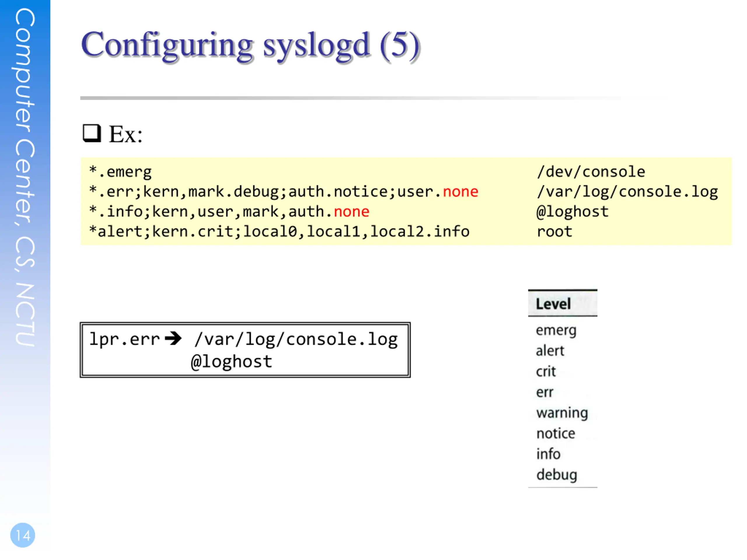Click the *.emerg selector line
747x560 pixels.
pyautogui.click(x=121, y=172)
